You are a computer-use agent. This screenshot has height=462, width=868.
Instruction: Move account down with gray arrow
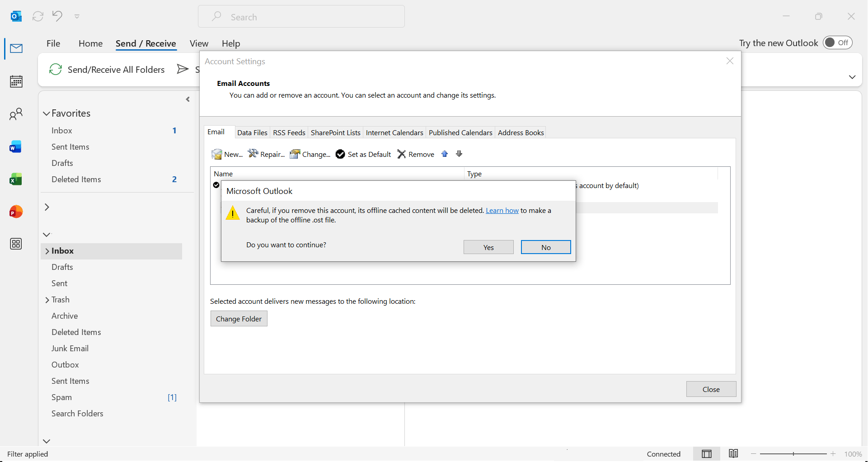[459, 154]
